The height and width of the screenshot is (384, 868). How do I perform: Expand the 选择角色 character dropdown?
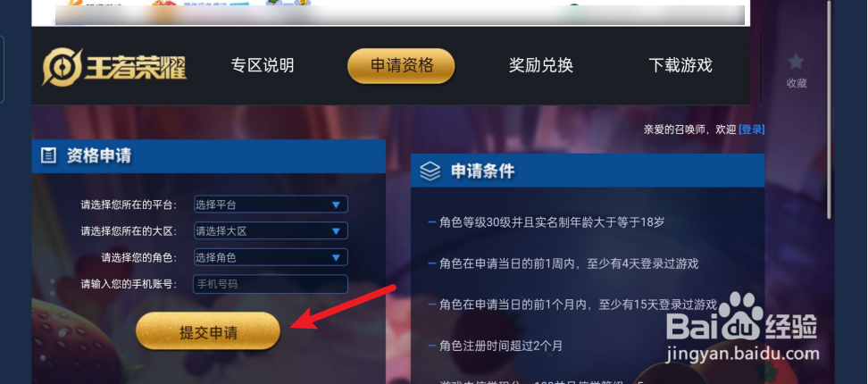[x=271, y=257]
